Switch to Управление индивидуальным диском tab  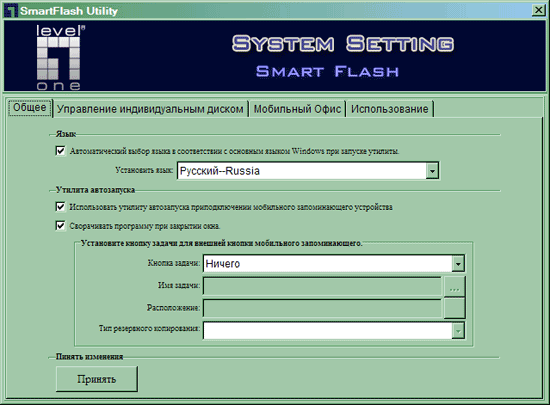(150, 109)
